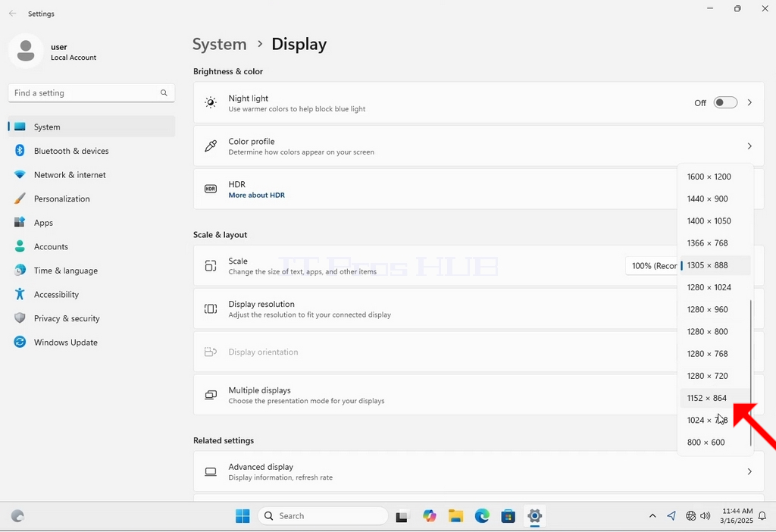776x532 pixels.
Task: Open the Night light settings row
Action: [x=479, y=102]
